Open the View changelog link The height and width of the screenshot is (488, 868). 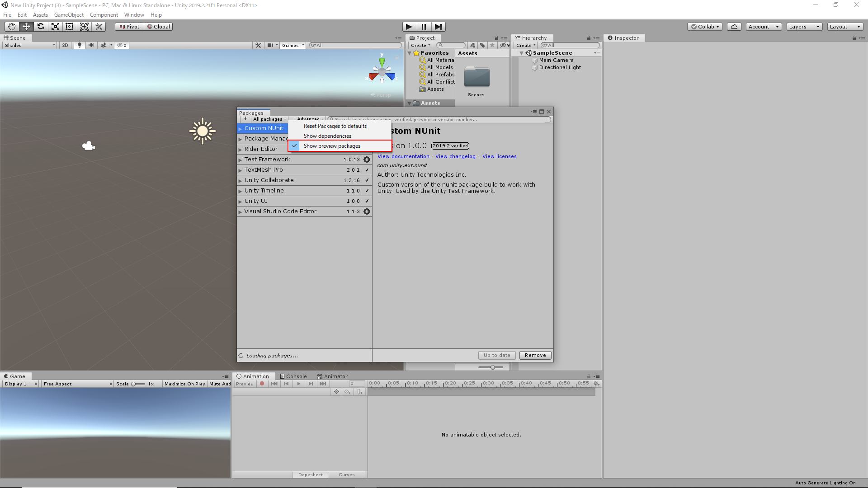tap(455, 156)
